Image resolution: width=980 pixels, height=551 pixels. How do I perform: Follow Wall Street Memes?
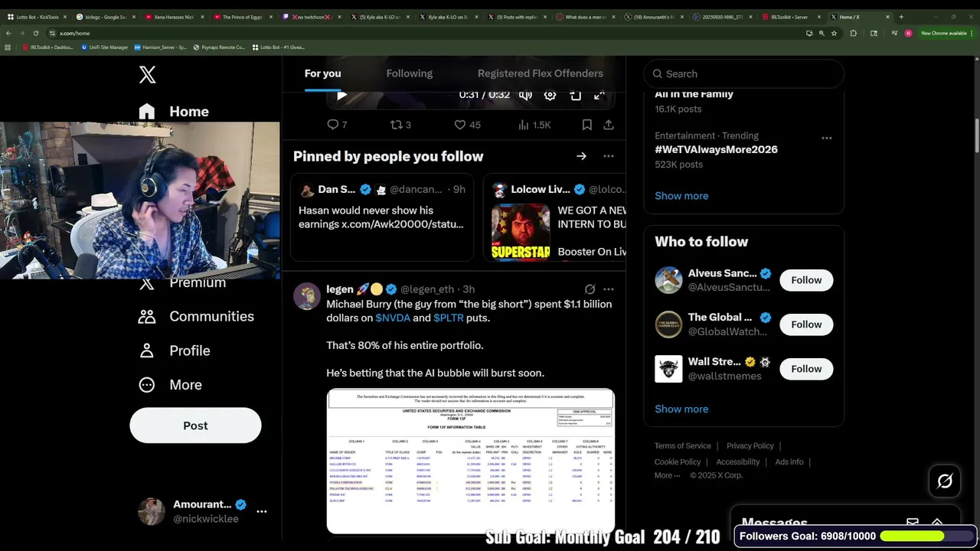806,369
